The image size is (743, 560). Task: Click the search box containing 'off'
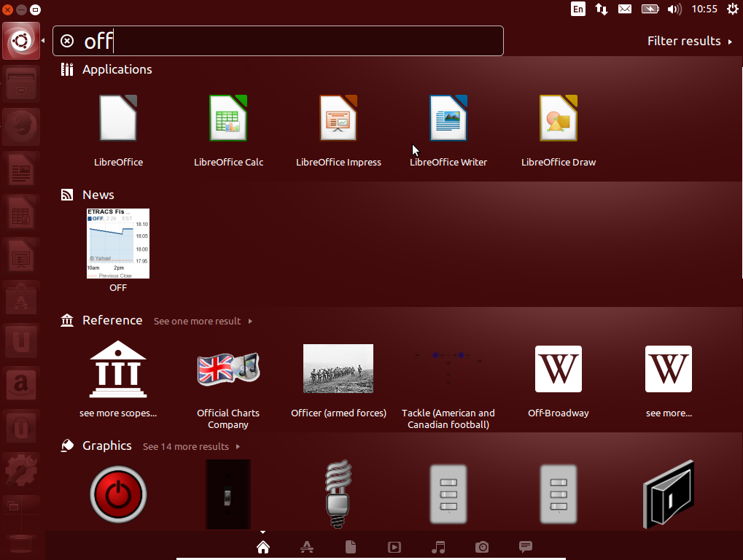278,42
